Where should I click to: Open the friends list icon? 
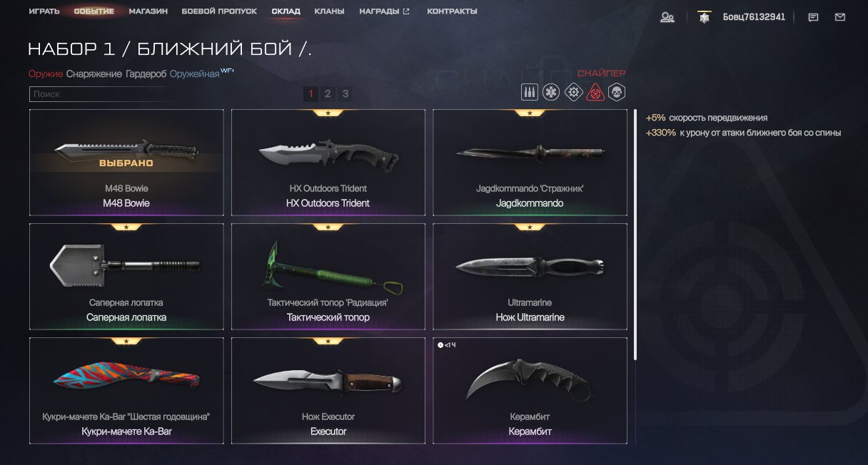point(667,17)
